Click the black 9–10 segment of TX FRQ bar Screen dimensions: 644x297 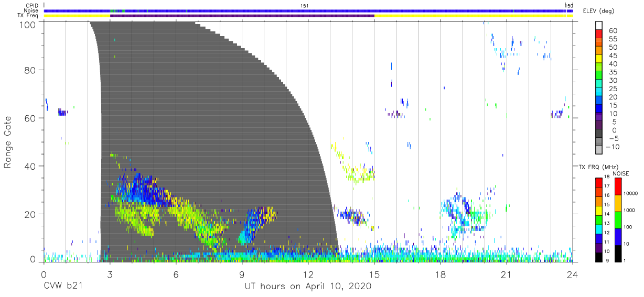tap(599, 257)
